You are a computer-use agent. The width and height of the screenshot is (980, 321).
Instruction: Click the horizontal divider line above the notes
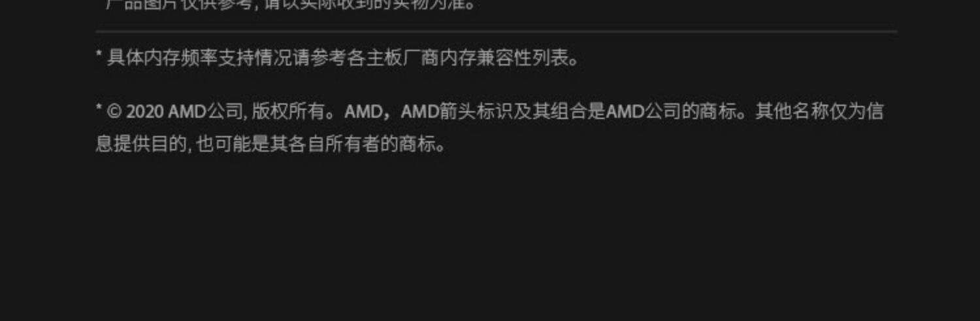tap(497, 31)
